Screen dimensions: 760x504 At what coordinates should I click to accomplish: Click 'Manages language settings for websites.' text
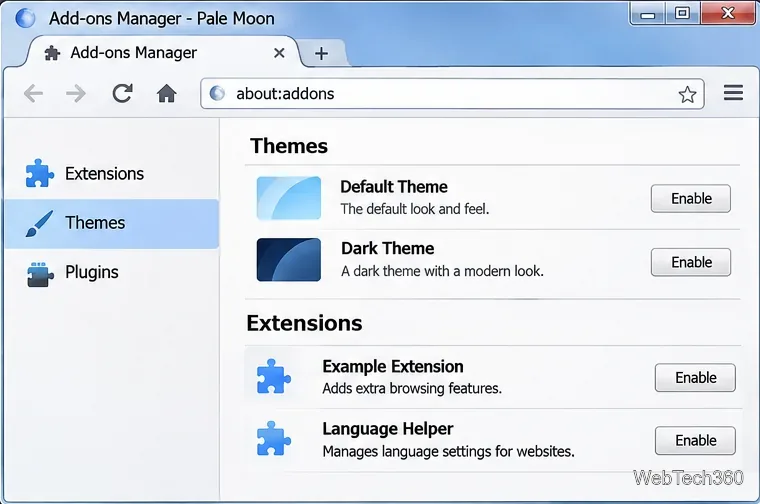[x=448, y=452]
